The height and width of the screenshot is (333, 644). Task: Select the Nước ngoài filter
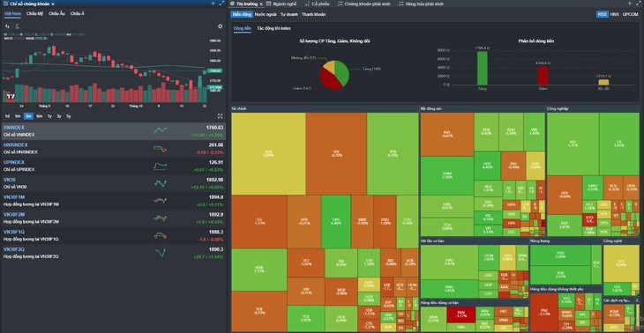[x=266, y=14]
